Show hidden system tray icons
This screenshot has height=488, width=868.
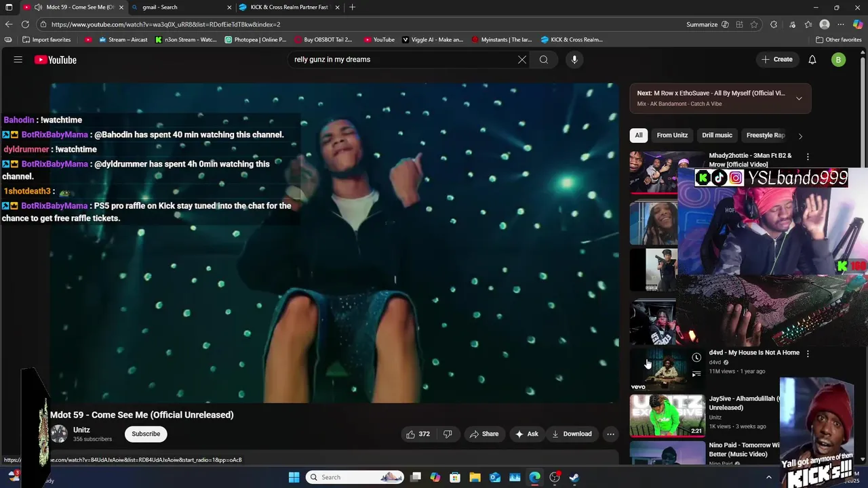click(x=768, y=477)
